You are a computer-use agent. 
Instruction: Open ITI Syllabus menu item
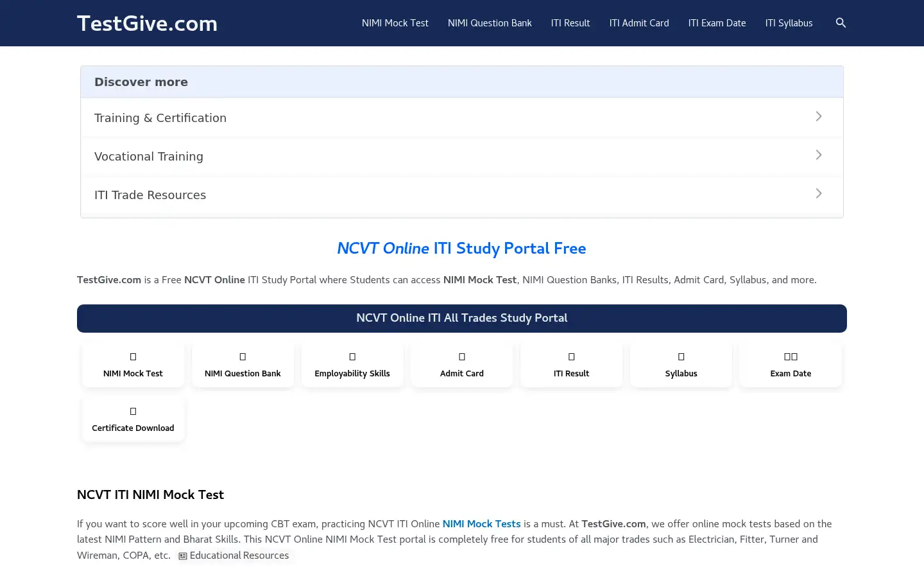[x=789, y=23]
